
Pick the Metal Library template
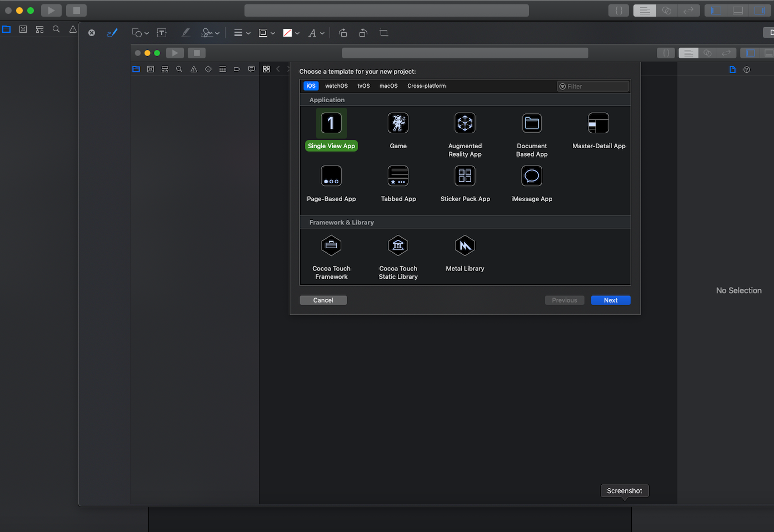click(x=465, y=253)
